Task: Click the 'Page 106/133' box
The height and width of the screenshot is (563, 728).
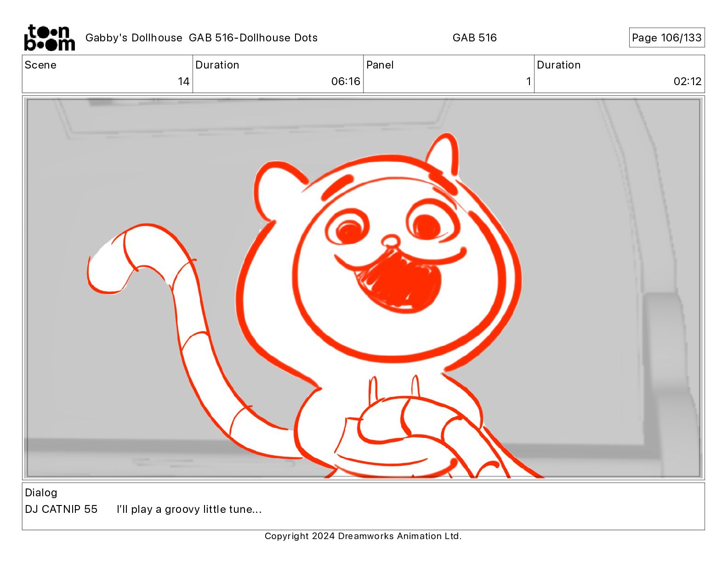Action: [666, 38]
